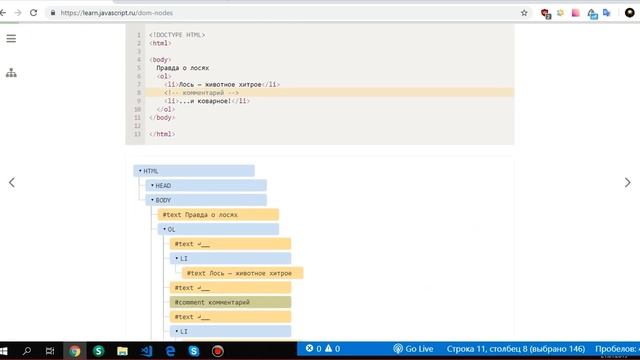The width and height of the screenshot is (640, 360).
Task: Switch to Chrome in the taskbar
Action: (x=75, y=351)
